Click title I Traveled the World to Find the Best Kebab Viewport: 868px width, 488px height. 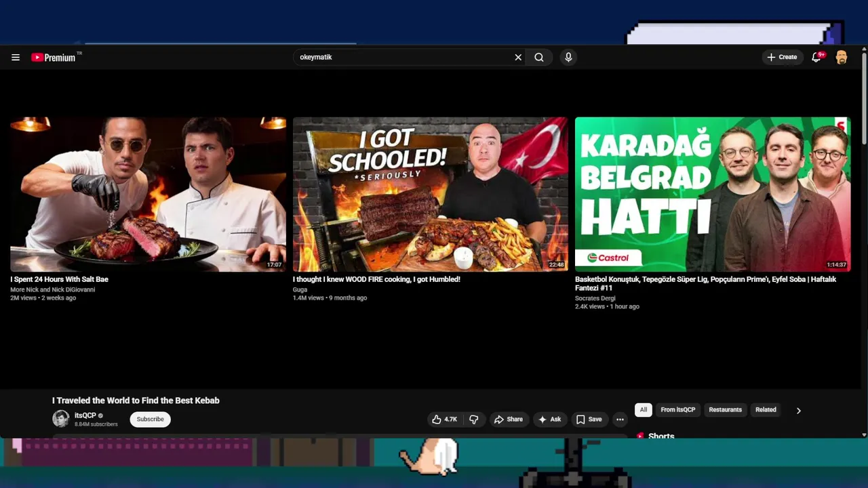(x=136, y=401)
